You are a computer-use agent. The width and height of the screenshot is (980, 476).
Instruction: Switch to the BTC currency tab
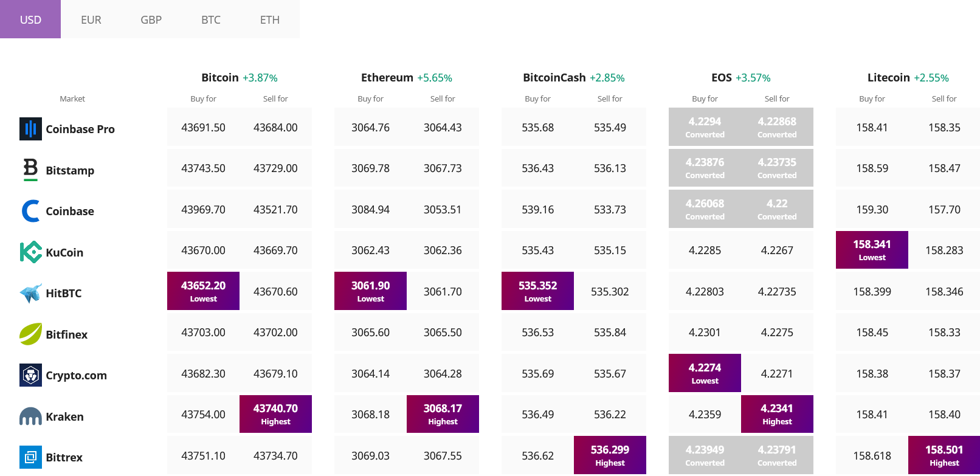[211, 19]
